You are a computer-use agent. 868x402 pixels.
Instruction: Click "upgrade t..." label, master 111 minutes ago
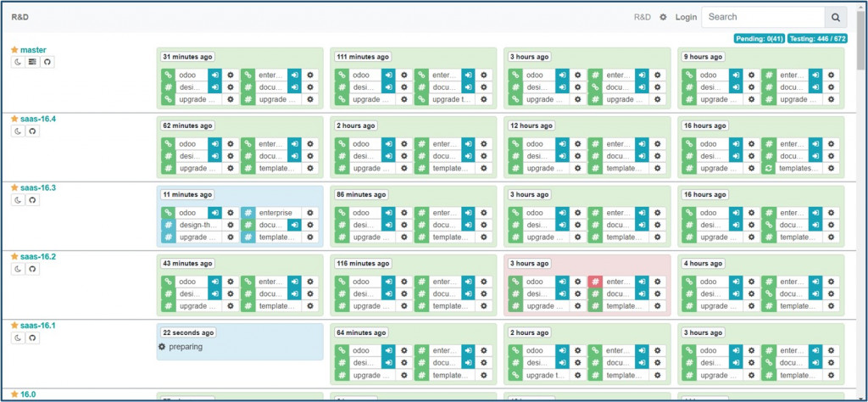click(x=449, y=99)
